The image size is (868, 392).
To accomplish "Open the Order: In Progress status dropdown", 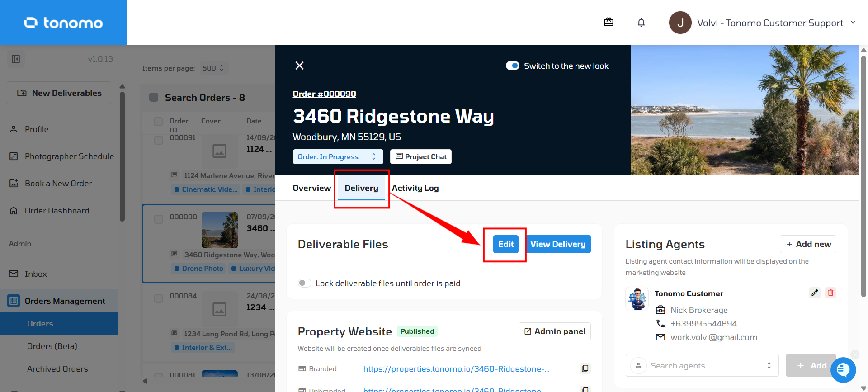I will (338, 156).
